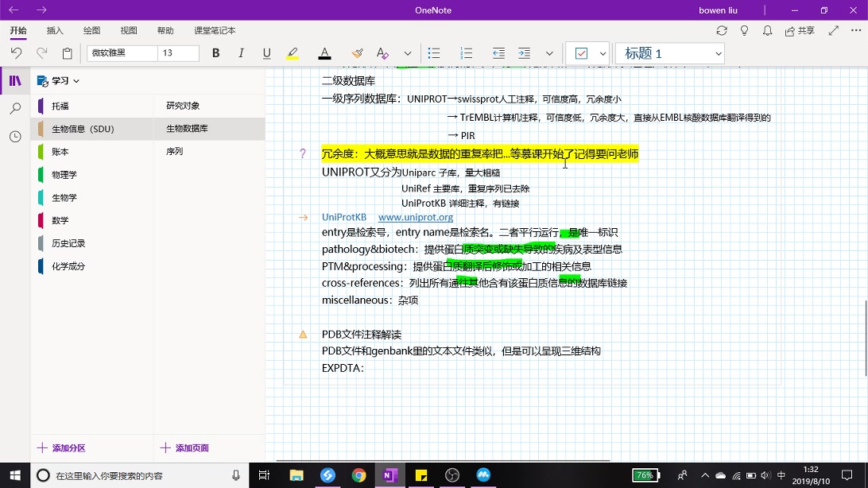Open the notifications bell icon
Screen dimensions: 868x488
[766, 30]
